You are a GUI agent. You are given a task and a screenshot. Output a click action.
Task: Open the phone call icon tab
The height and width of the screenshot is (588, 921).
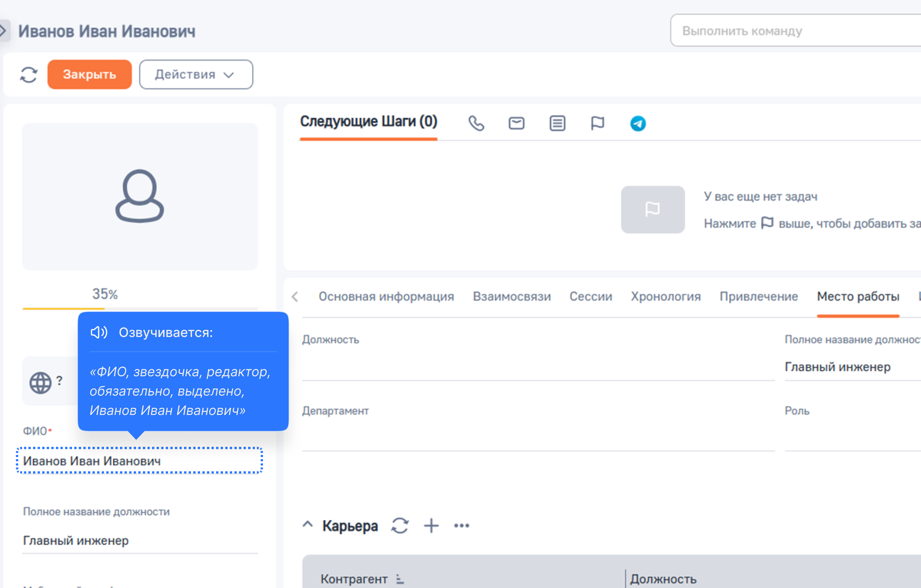(x=476, y=123)
